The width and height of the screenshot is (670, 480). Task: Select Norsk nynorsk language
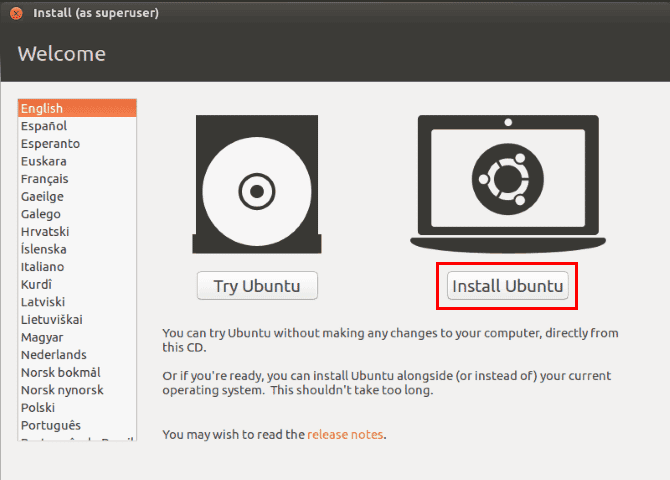[77, 390]
